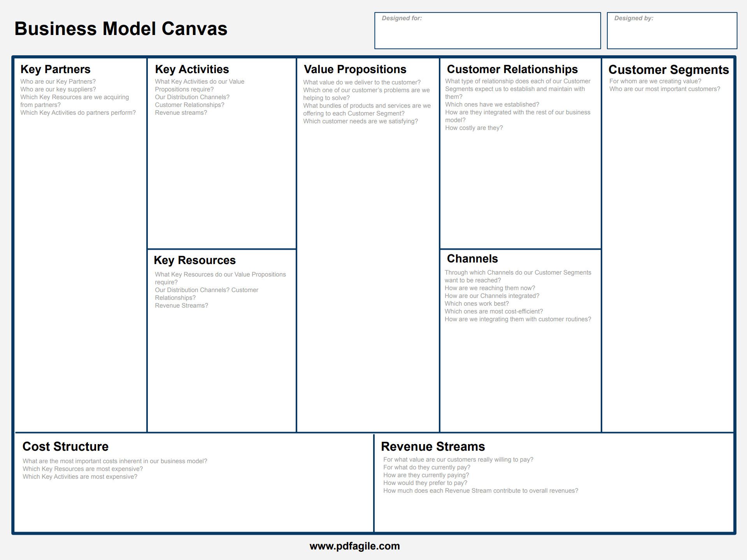Image resolution: width=747 pixels, height=560 pixels.
Task: Click 'Which Key Activities are most expensive?'
Action: point(80,477)
